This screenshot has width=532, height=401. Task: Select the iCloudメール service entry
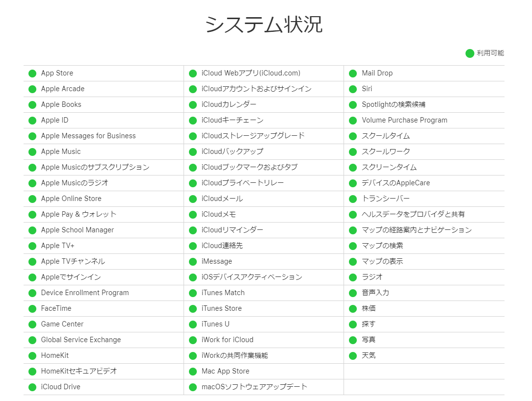pos(222,199)
